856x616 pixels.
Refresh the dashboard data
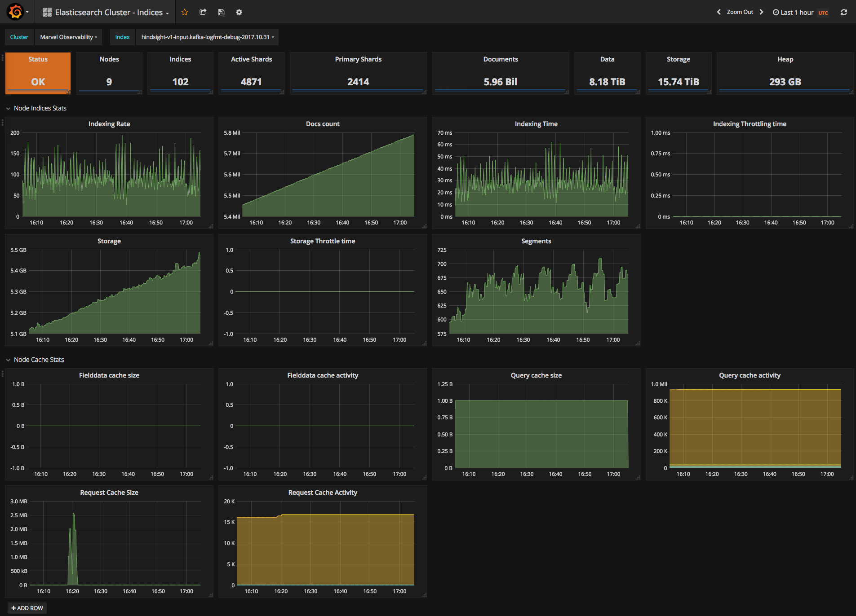tap(843, 12)
